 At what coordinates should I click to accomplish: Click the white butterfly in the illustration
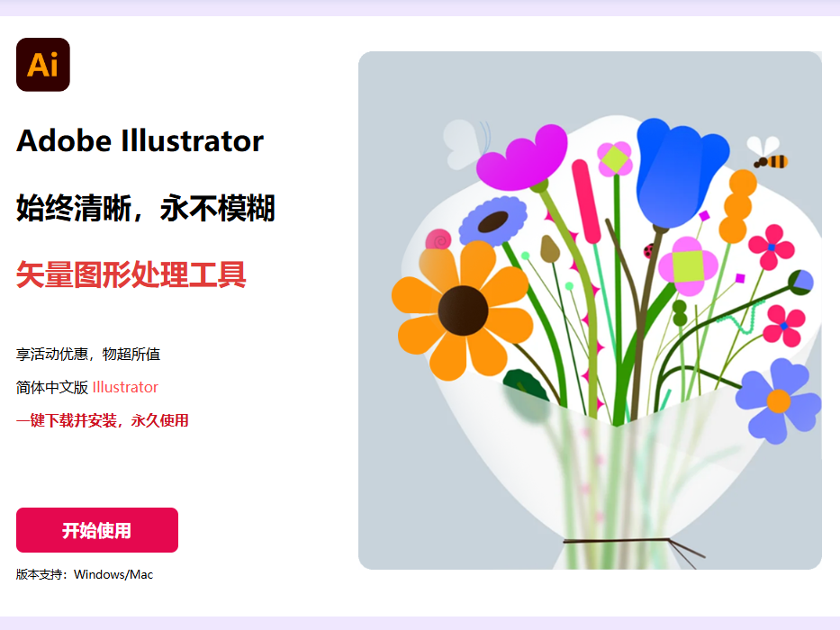[465, 144]
